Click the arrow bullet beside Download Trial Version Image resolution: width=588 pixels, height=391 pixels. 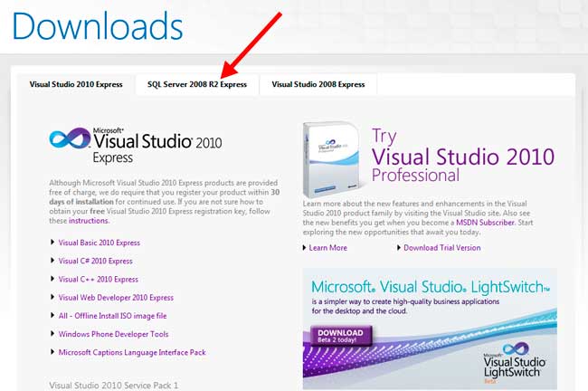[399, 248]
